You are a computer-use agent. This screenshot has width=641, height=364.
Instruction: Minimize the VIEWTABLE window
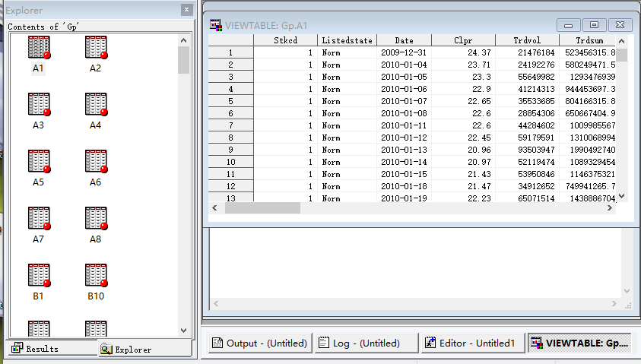[x=568, y=25]
